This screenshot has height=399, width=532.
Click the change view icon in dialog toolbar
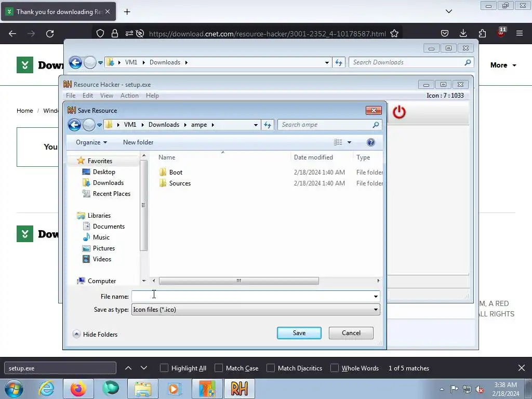[x=338, y=142]
